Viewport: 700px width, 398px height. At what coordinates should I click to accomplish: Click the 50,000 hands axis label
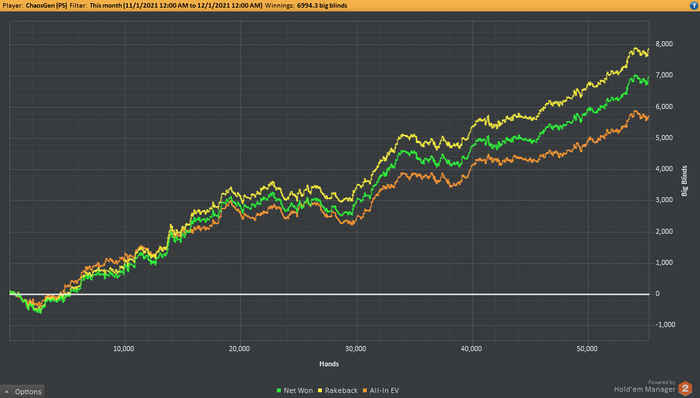pyautogui.click(x=587, y=348)
